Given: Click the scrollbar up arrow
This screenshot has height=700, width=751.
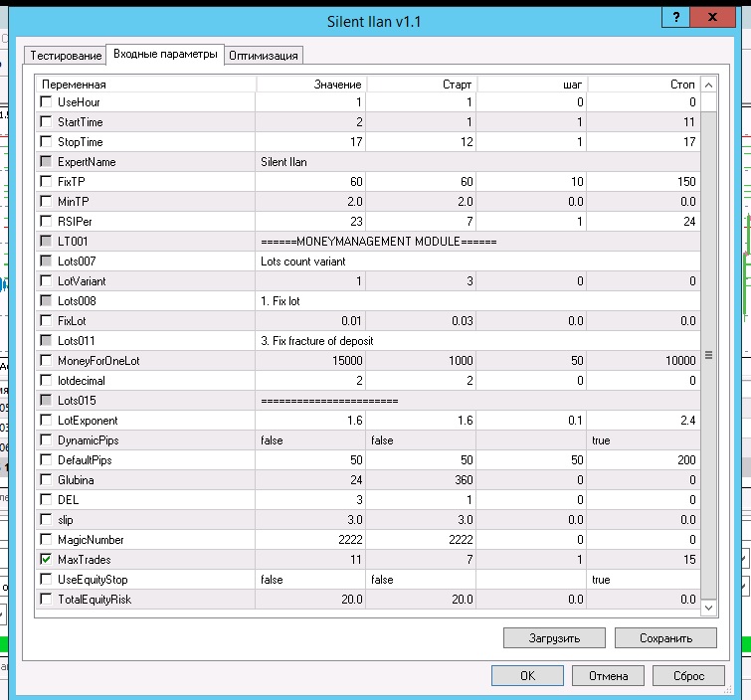Looking at the screenshot, I should pyautogui.click(x=709, y=86).
